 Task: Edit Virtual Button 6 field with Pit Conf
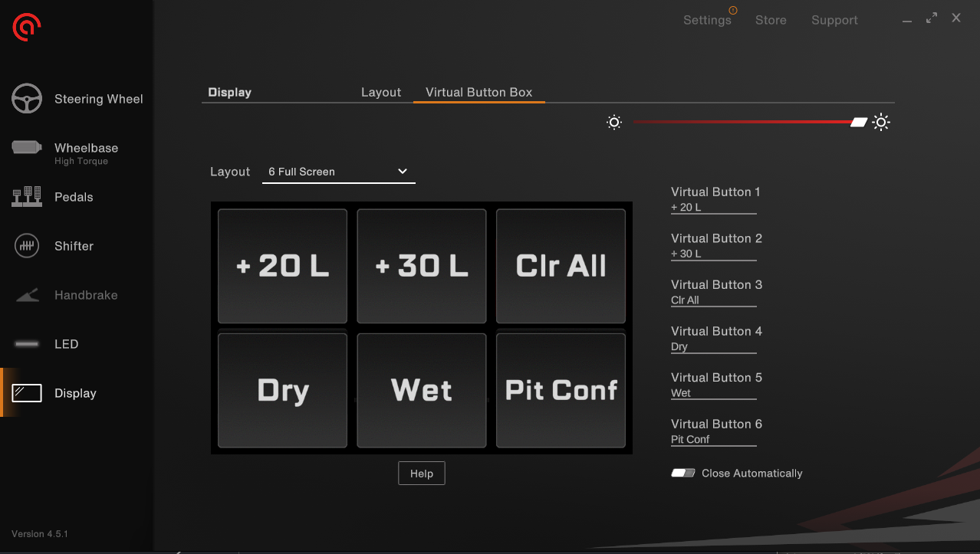click(714, 439)
